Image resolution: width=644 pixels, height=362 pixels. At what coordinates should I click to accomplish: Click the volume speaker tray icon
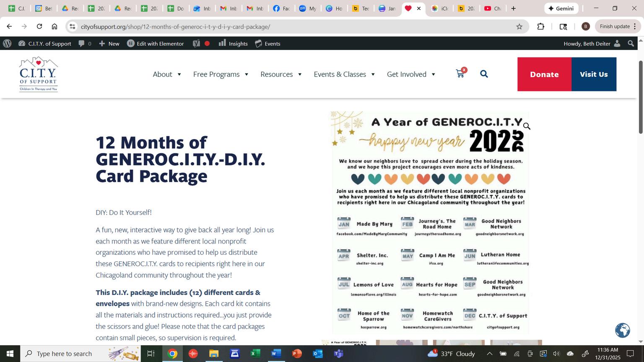556,354
